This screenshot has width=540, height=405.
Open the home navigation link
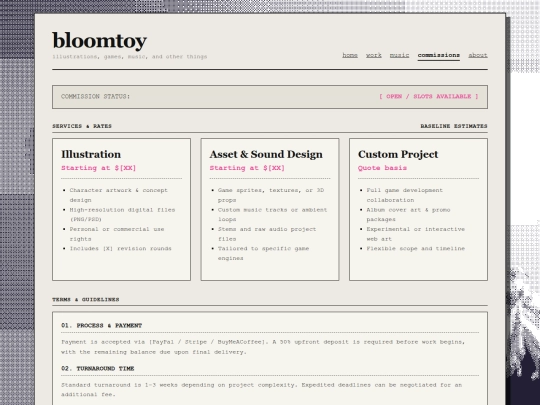click(350, 55)
